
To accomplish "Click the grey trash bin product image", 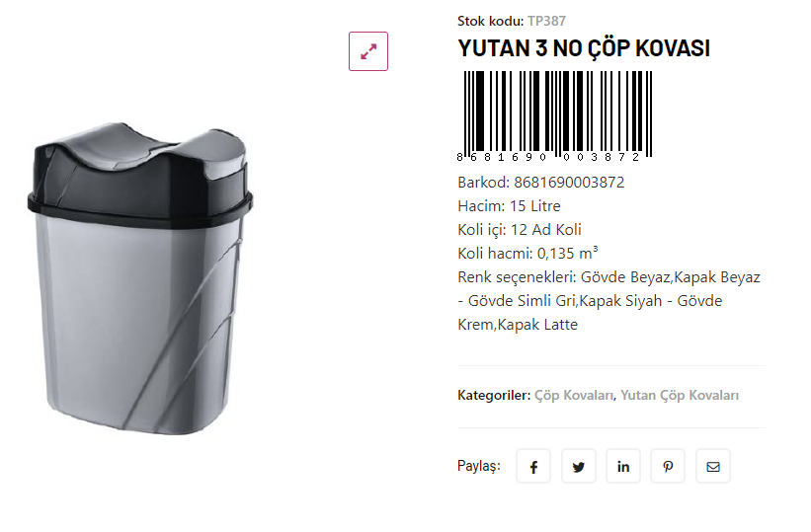I will [x=139, y=278].
